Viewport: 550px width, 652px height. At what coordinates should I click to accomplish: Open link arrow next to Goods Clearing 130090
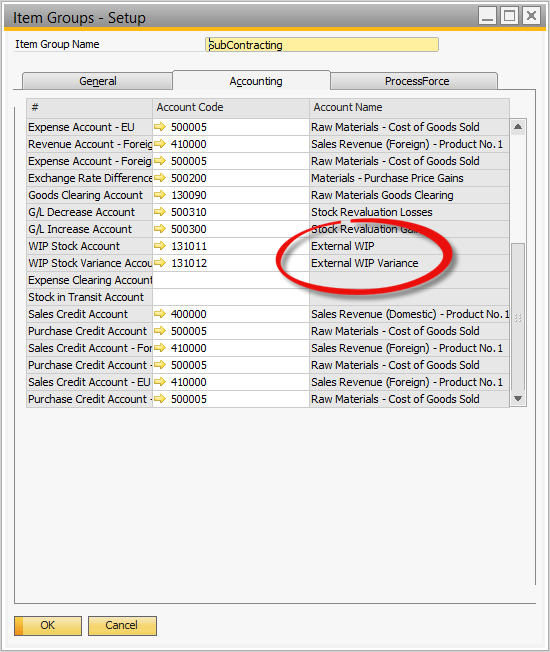(160, 195)
